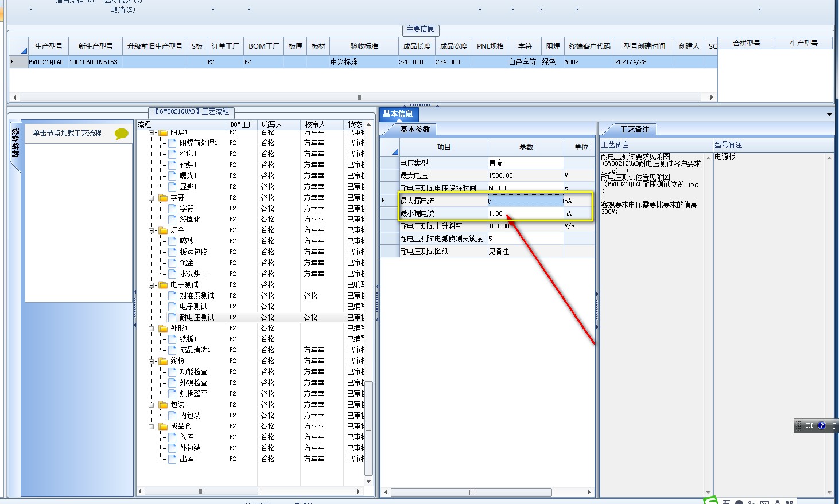Viewport: 839px width, 504px height.
Task: Click the document icon beside 烘板整平
Action: [172, 393]
